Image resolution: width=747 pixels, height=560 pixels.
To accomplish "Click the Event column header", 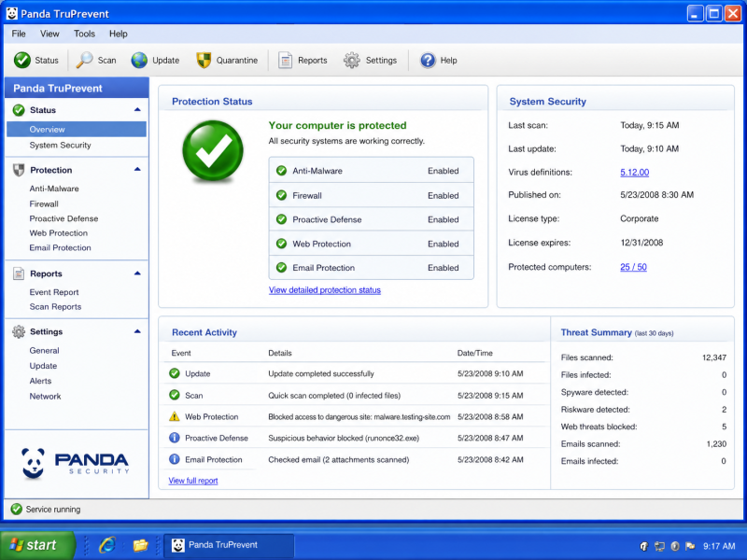I will click(x=181, y=353).
